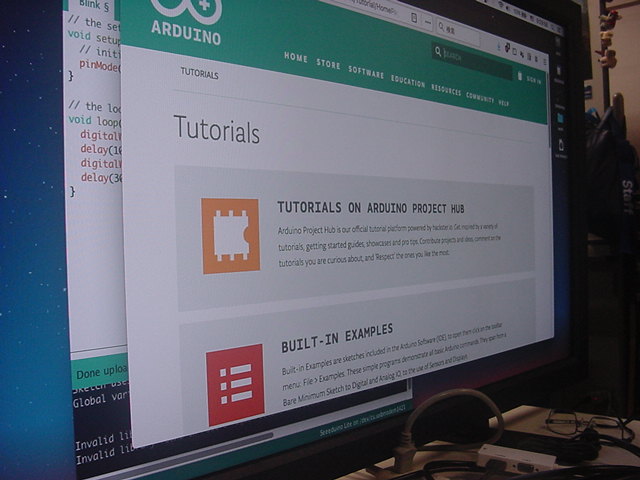Click the Arduino logo on the website
The image size is (640, 480).
click(x=186, y=21)
